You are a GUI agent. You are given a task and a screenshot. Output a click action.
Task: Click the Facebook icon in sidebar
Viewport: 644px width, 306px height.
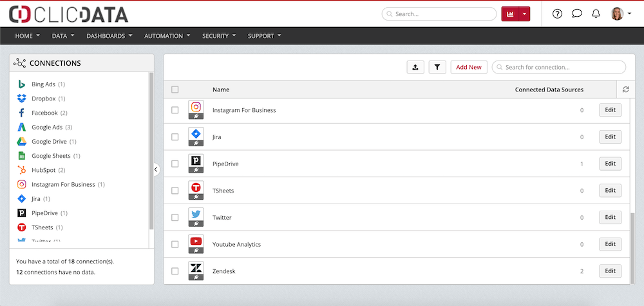[22, 113]
